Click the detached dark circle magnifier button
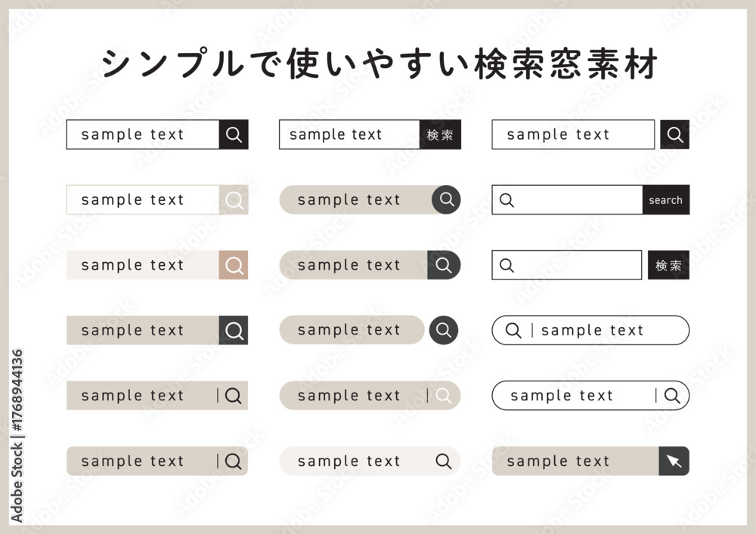Screen dimensions: 756x534 coord(444,330)
